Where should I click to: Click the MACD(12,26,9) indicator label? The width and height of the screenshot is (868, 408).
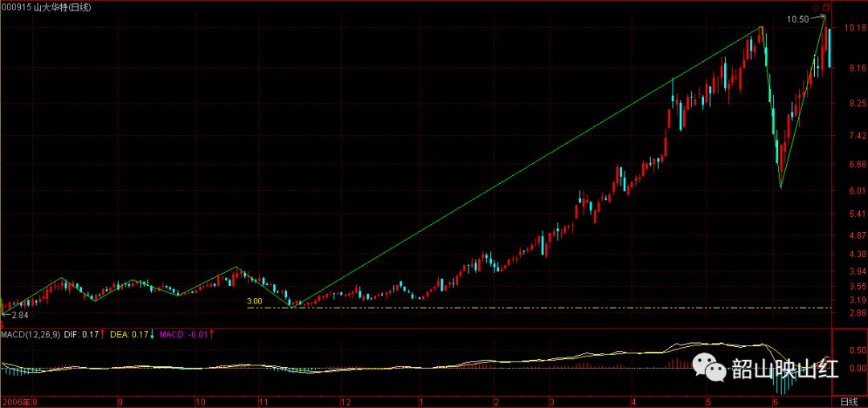click(x=31, y=334)
